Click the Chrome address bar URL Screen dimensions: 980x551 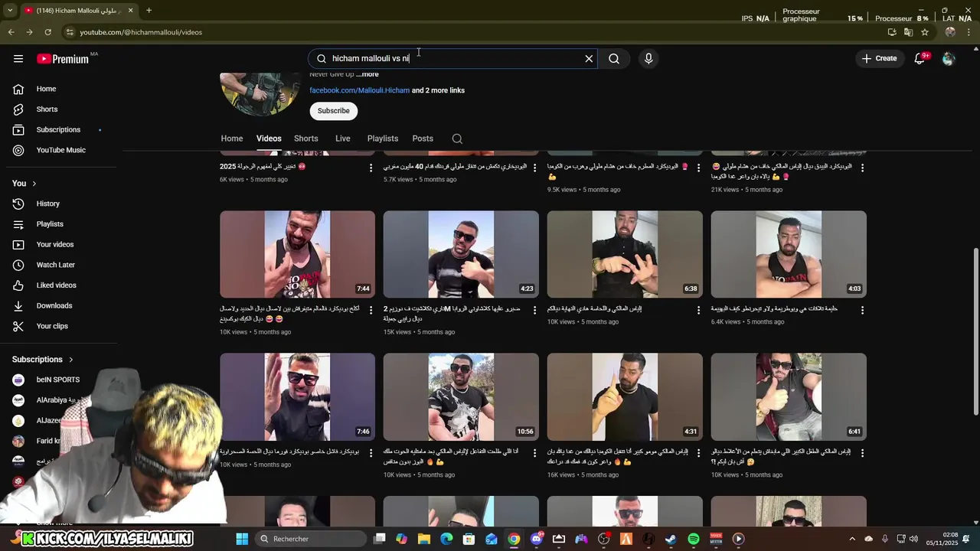[x=141, y=32]
